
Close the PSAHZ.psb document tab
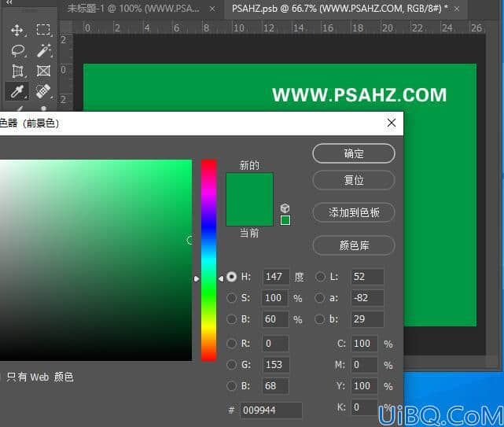(x=457, y=9)
